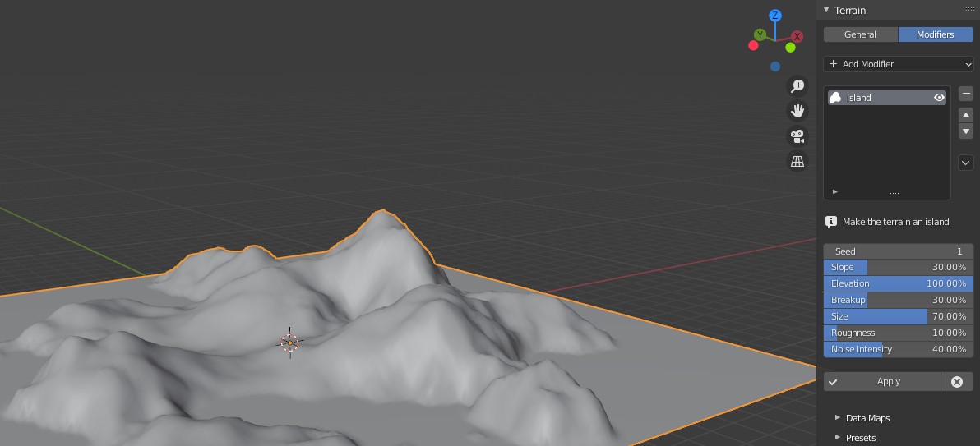The image size is (980, 446).
Task: Click the blue Z axis gizmo handle
Action: pyautogui.click(x=775, y=16)
